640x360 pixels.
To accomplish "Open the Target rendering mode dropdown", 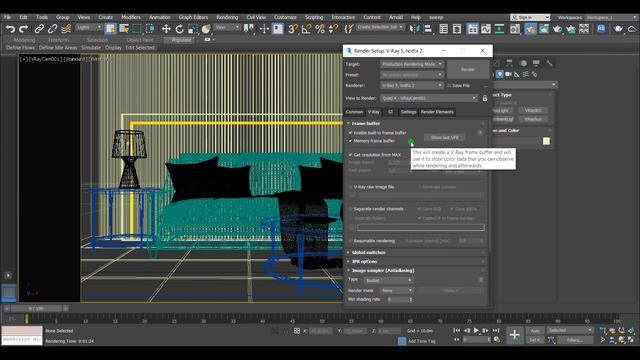I will 412,64.
